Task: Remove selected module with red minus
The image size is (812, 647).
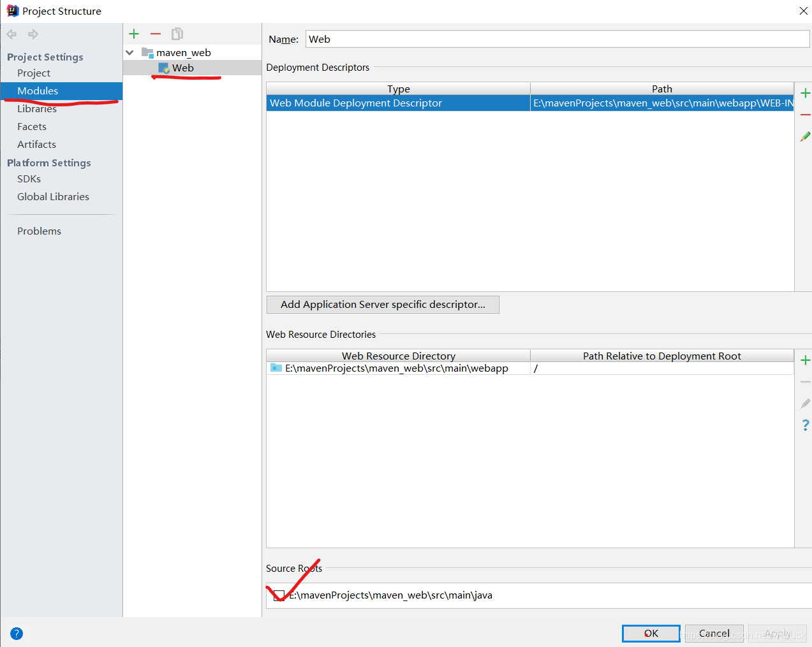Action: click(x=156, y=34)
